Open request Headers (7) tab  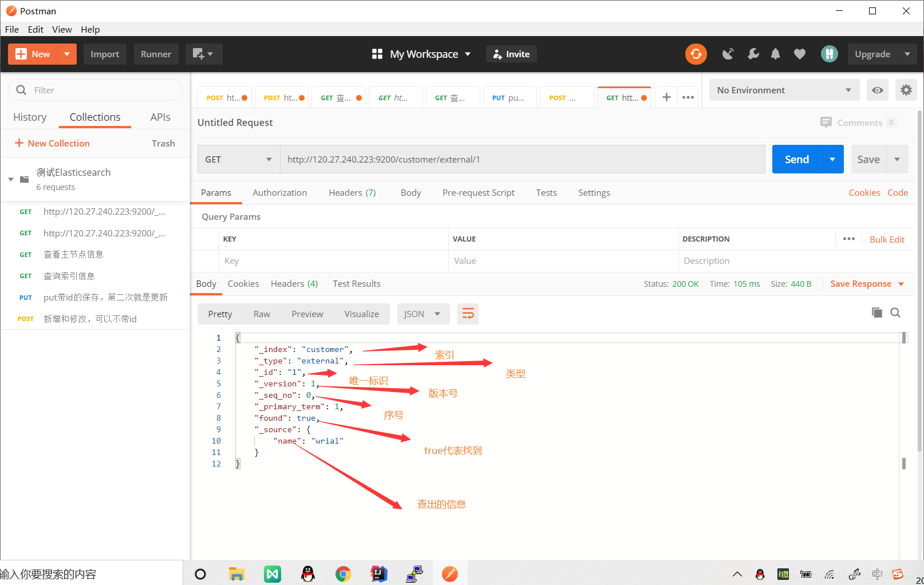pos(352,192)
